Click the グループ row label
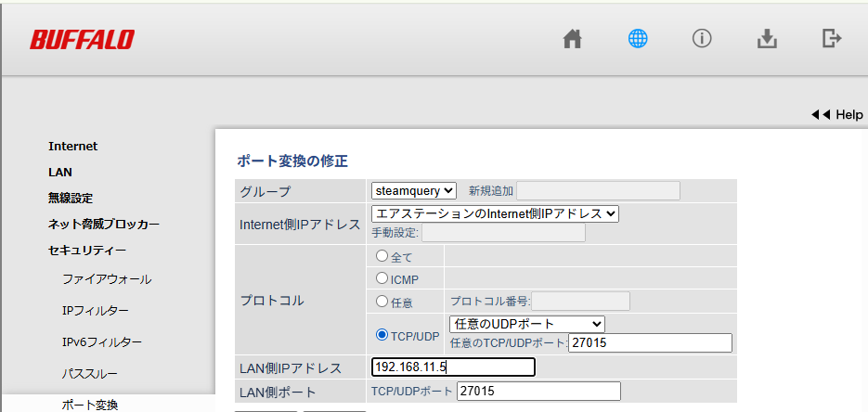The height and width of the screenshot is (412, 868). 266,191
